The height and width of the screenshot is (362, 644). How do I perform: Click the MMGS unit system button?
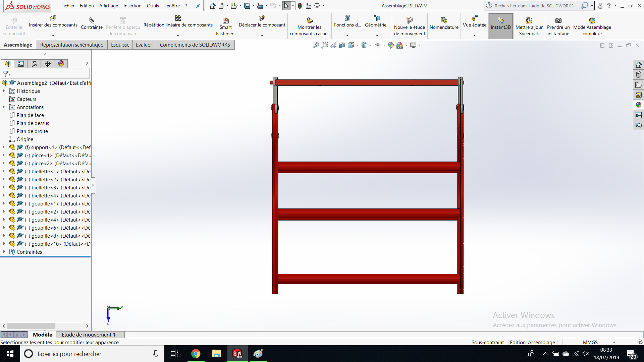(590, 342)
